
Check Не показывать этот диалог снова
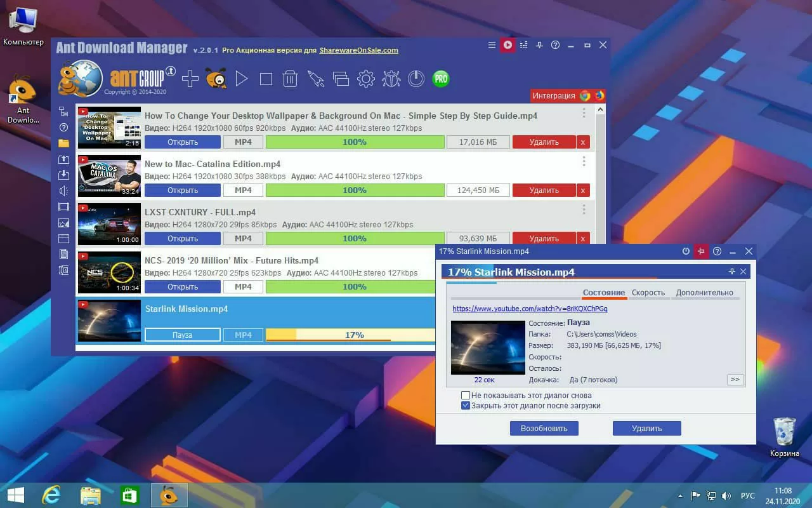pos(466,395)
